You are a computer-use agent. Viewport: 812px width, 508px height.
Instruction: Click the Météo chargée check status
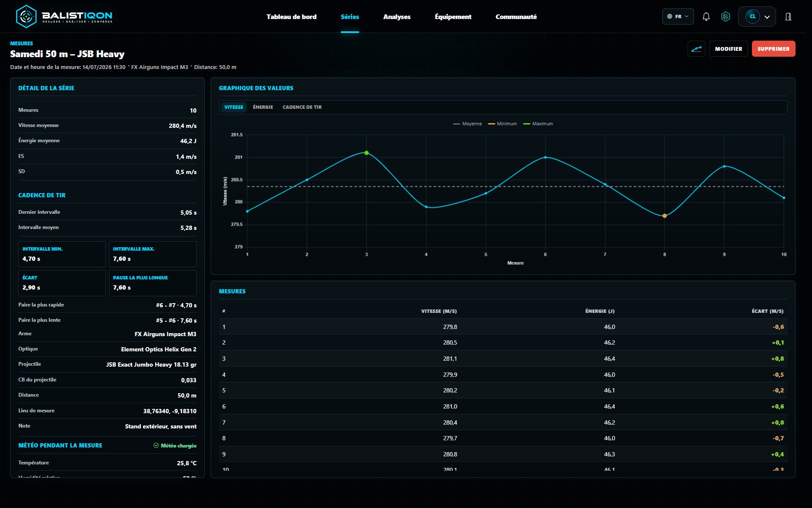click(x=175, y=445)
